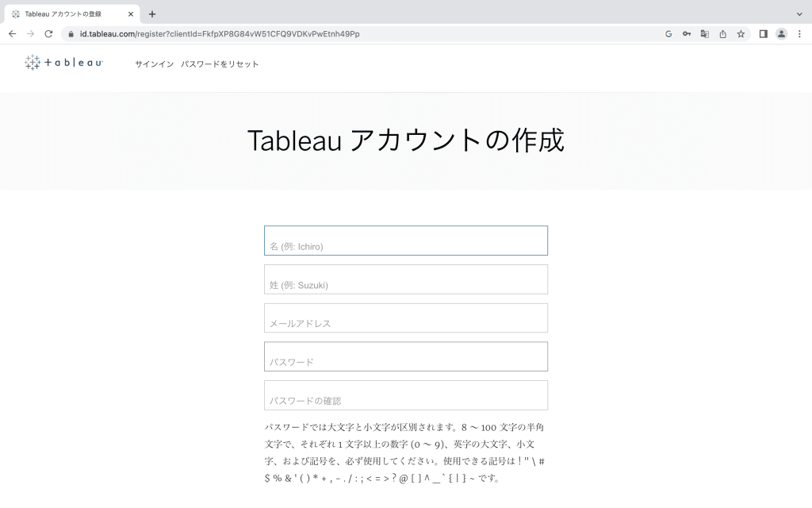Click the browser forward arrow
Screen dimensions: 812x508
pos(31,33)
